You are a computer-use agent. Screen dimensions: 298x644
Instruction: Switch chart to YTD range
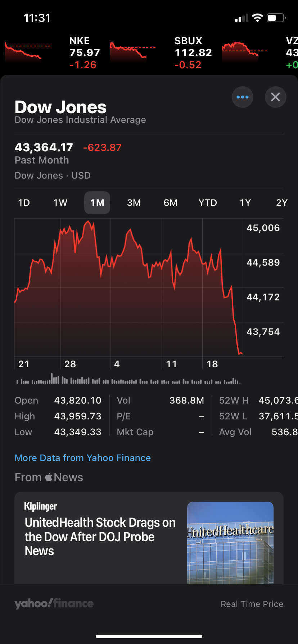(x=208, y=203)
